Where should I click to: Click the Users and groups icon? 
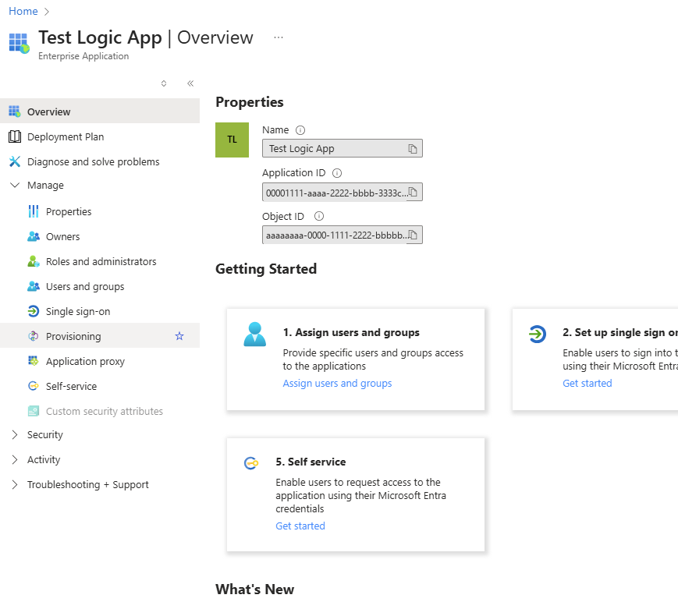(34, 286)
